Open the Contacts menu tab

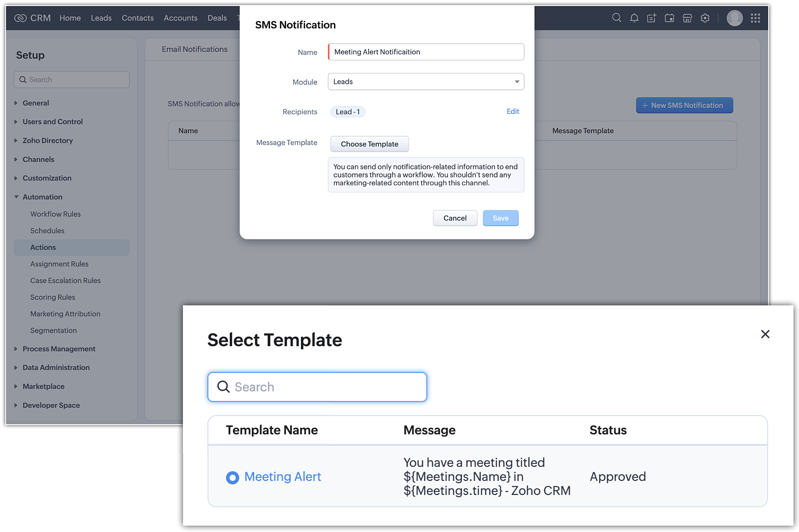point(137,18)
